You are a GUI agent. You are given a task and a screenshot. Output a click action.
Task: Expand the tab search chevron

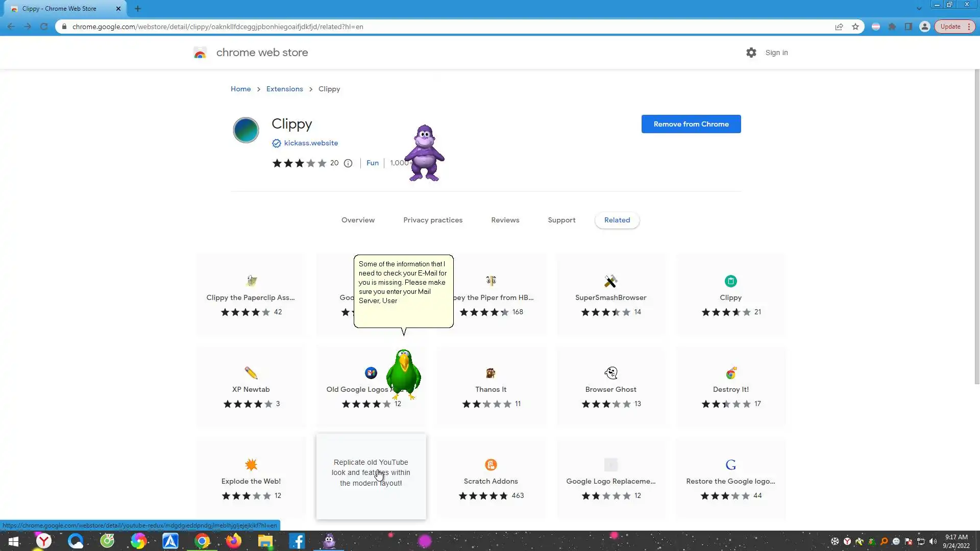pos(919,9)
